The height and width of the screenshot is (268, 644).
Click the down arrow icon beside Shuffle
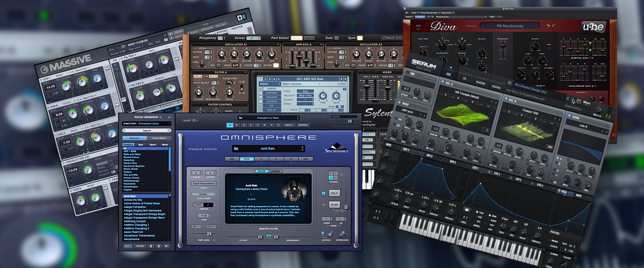[151, 246]
